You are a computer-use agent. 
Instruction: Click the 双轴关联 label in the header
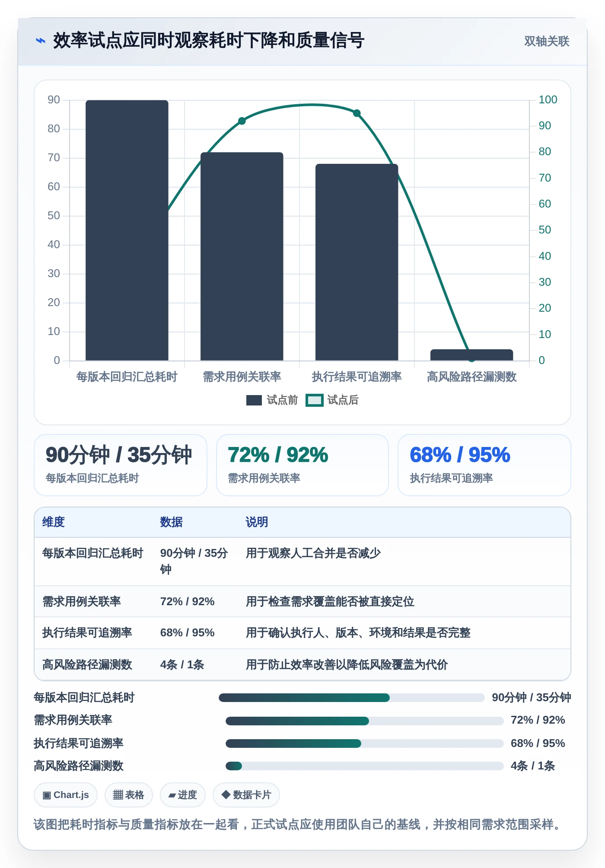coord(547,41)
